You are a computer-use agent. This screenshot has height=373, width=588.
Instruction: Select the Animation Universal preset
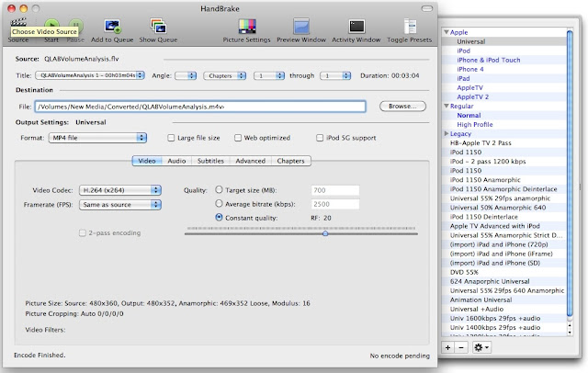[x=481, y=300]
